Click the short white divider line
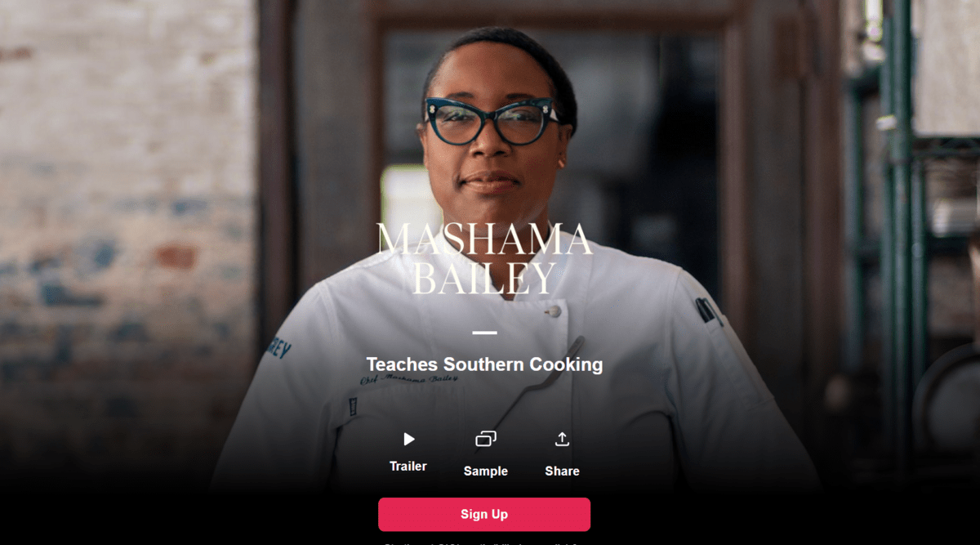 (x=484, y=333)
